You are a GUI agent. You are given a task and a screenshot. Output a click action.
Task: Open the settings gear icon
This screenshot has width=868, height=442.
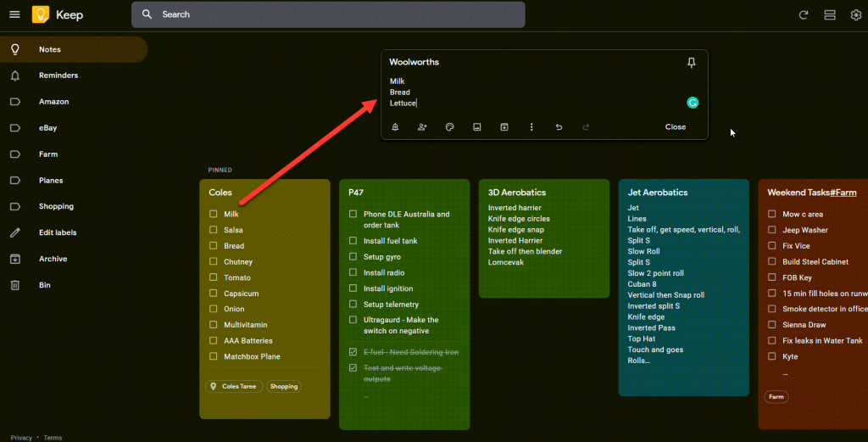[x=856, y=15]
